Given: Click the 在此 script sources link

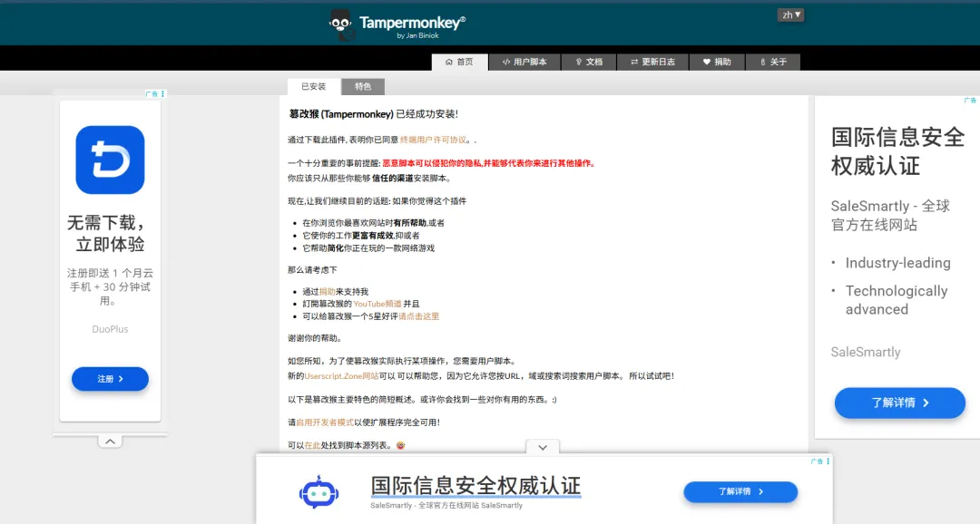Looking at the screenshot, I should point(312,446).
